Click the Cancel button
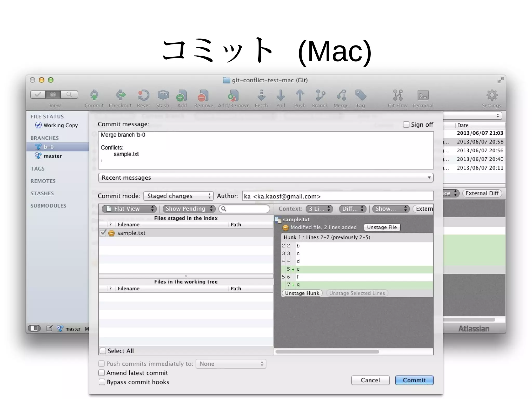This screenshot has width=532, height=399. pyautogui.click(x=370, y=380)
